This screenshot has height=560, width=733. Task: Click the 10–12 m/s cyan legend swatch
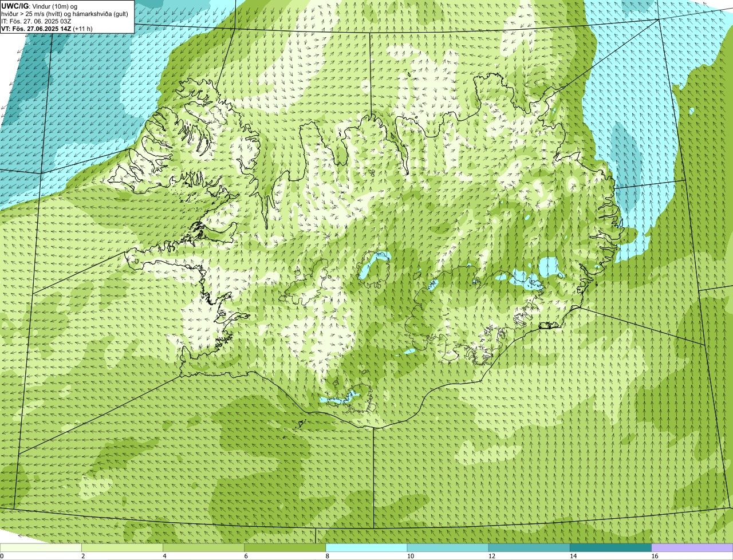coord(448,547)
